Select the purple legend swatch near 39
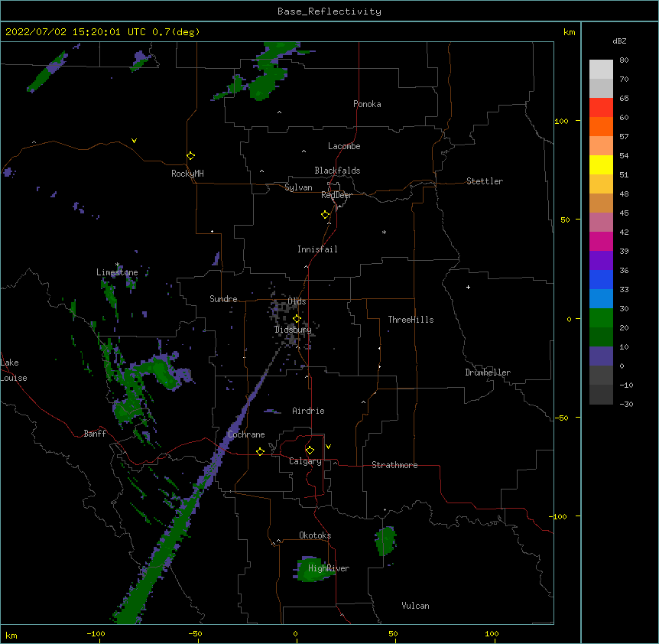This screenshot has height=644, width=659. pos(601,261)
